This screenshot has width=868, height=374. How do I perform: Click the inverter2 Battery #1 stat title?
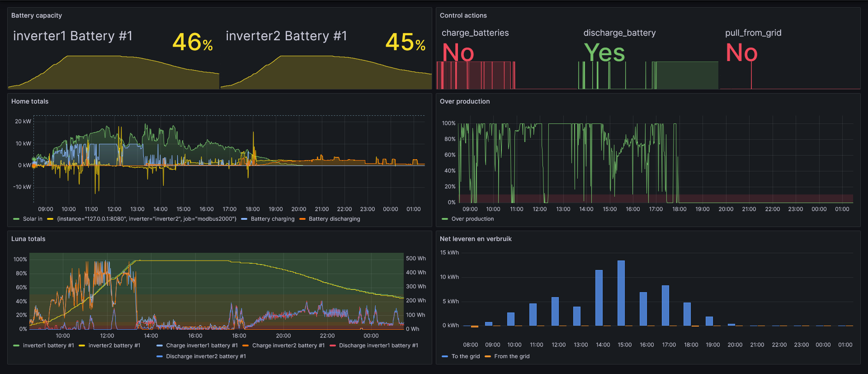286,36
